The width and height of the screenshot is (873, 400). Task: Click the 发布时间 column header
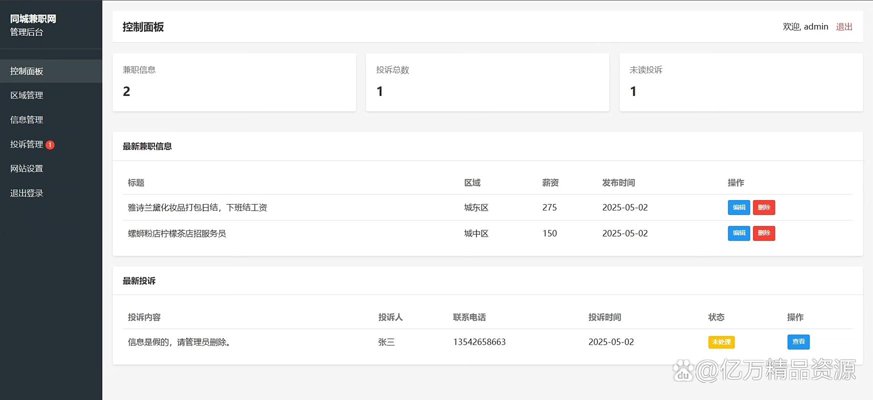coord(618,183)
